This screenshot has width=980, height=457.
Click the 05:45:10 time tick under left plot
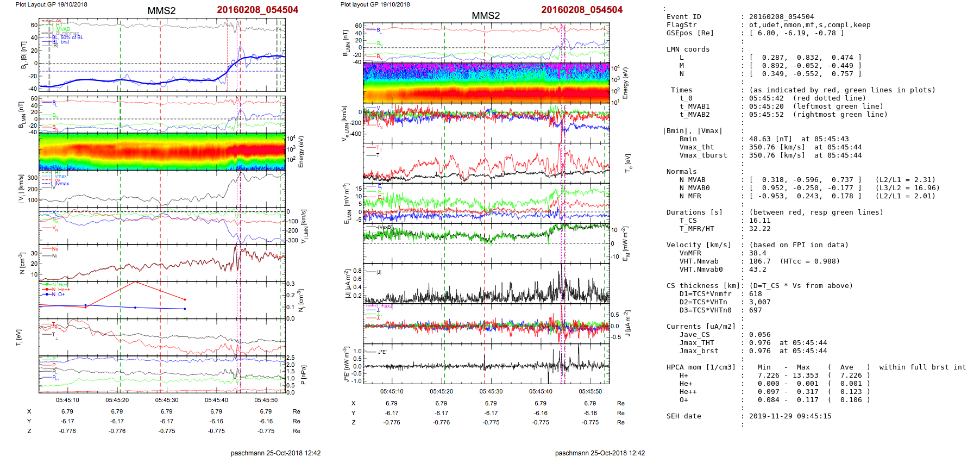point(67,400)
